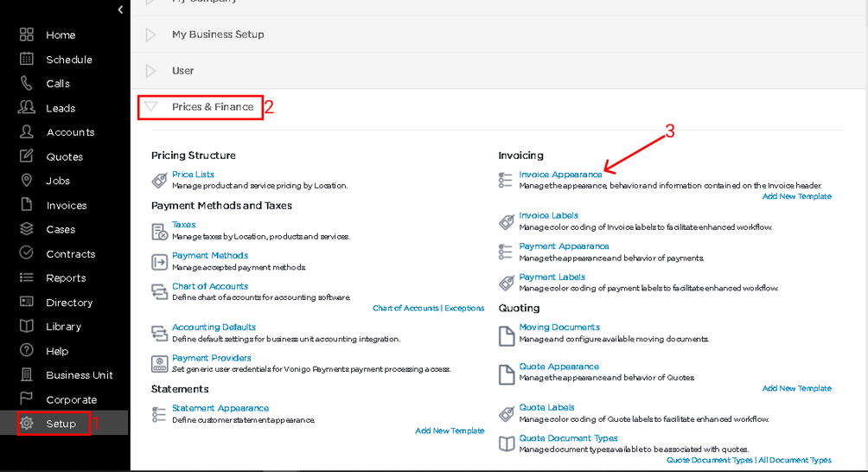
Task: Open Schedule from the sidebar menu
Action: [69, 59]
